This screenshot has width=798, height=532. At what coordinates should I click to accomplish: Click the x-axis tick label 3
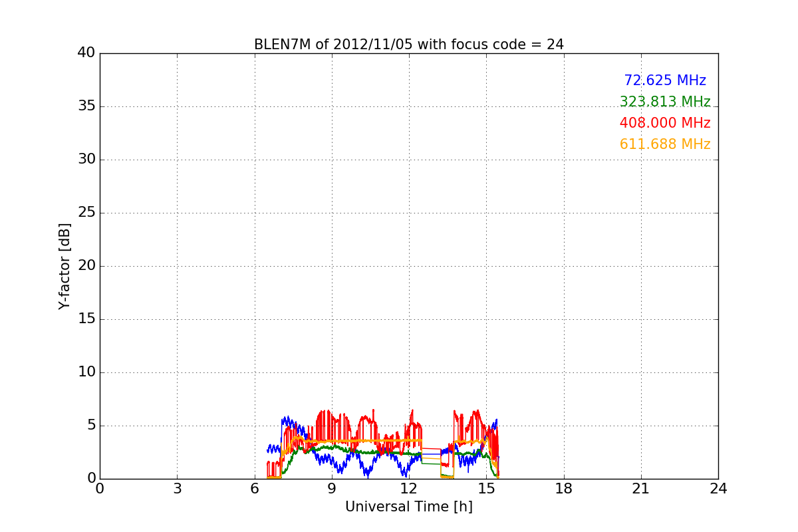click(177, 489)
